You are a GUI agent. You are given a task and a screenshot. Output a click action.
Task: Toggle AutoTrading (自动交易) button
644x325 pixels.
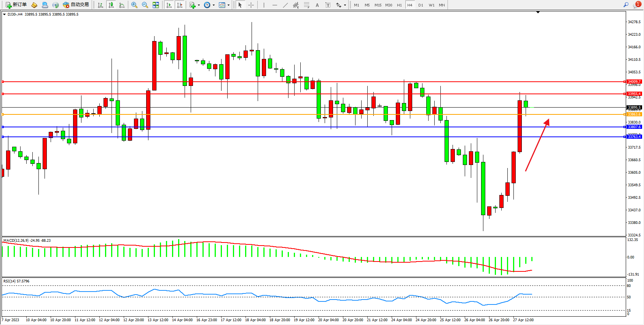[76, 5]
